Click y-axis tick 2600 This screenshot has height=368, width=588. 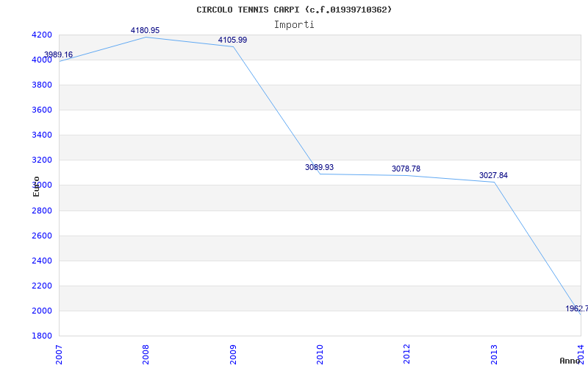[x=42, y=236]
